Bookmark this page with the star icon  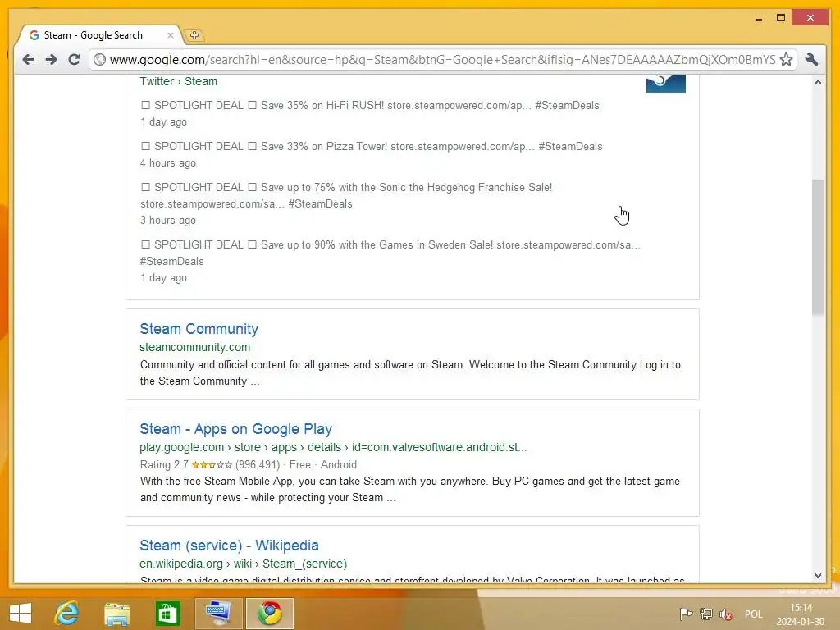[x=786, y=59]
